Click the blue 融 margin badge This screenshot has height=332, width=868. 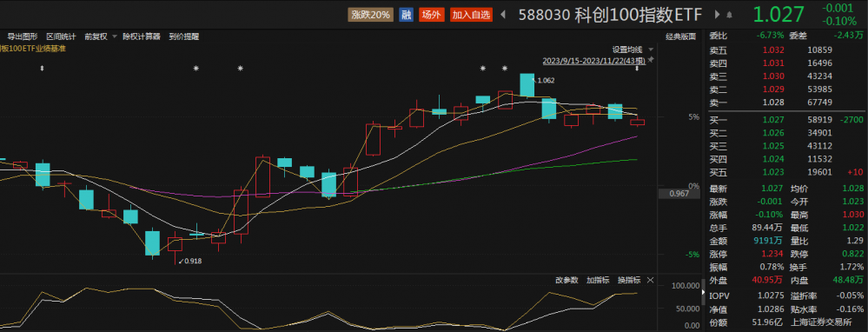[407, 15]
